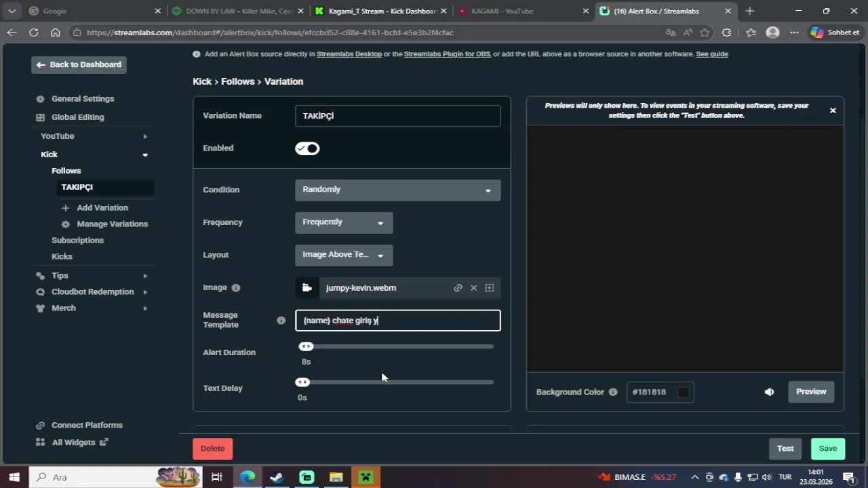Click the General Settings gear icon

pos(40,99)
